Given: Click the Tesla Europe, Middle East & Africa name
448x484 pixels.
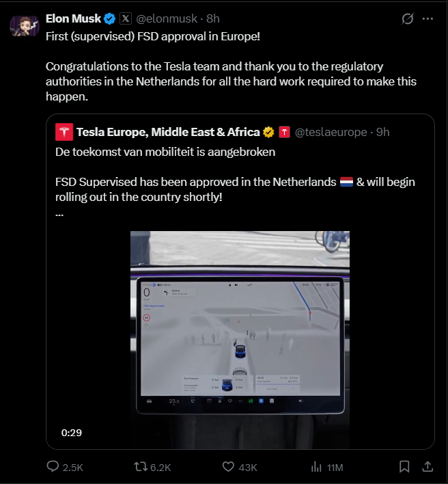Looking at the screenshot, I should tap(168, 132).
